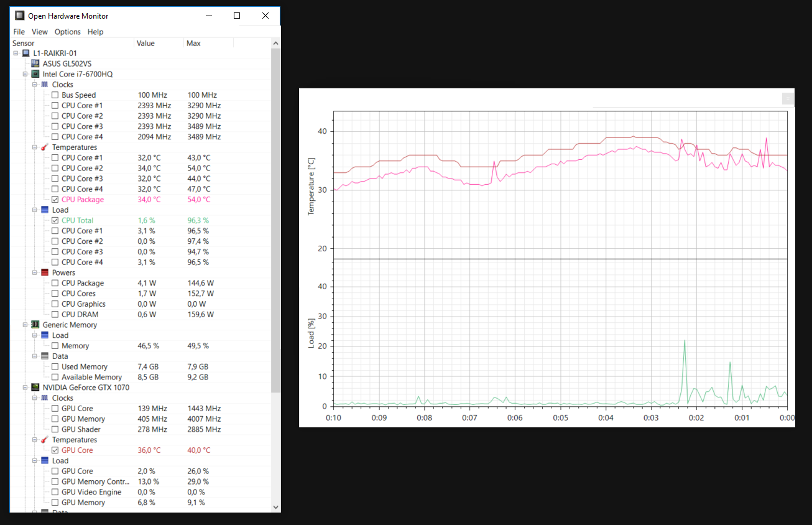Click the Intel Core i7-6700HQ processor icon
This screenshot has width=812, height=525.
(x=35, y=74)
